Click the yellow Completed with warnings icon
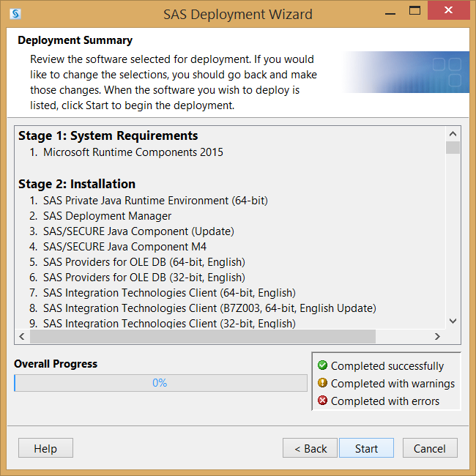This screenshot has height=476, width=476. [322, 383]
